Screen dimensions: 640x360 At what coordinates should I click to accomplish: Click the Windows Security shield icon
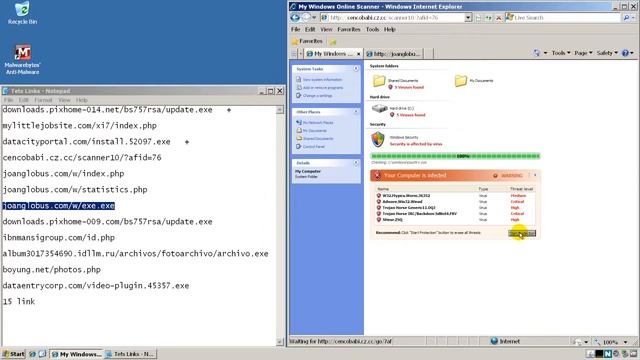[x=378, y=140]
